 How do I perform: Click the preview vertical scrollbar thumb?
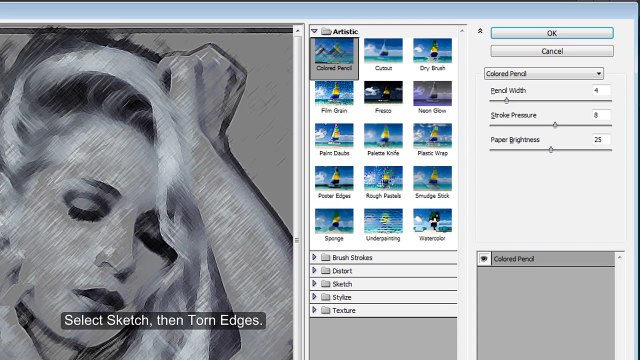click(298, 240)
